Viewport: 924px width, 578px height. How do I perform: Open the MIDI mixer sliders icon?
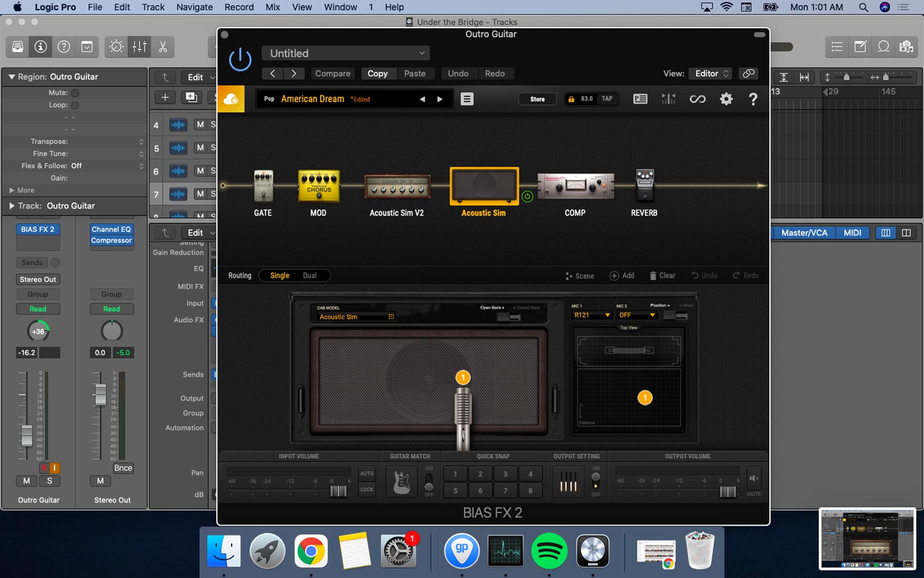coord(668,99)
